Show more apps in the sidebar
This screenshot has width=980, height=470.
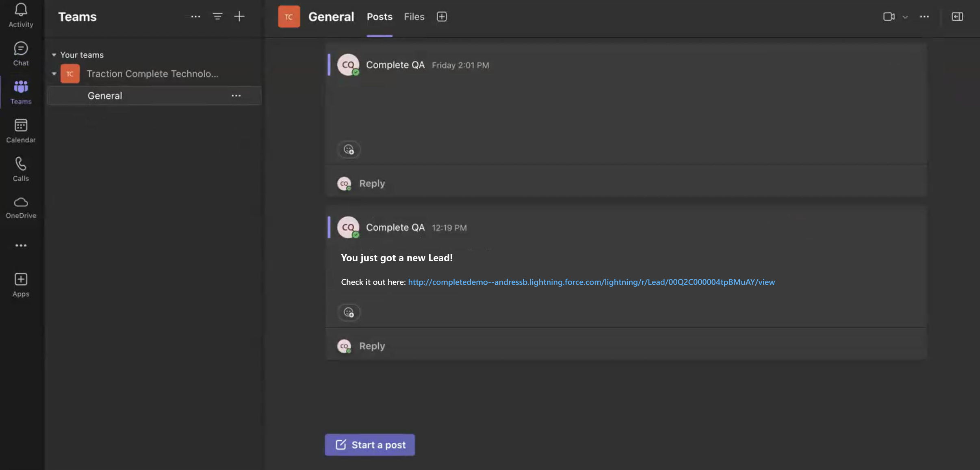point(21,245)
